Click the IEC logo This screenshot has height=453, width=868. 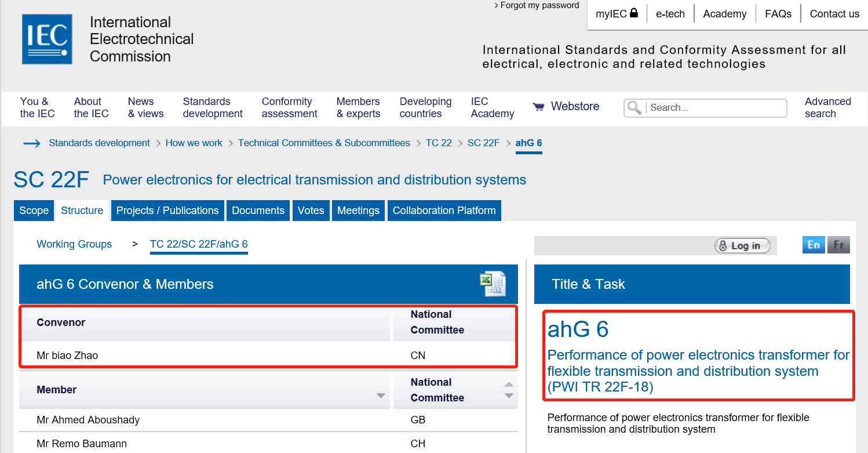click(47, 39)
